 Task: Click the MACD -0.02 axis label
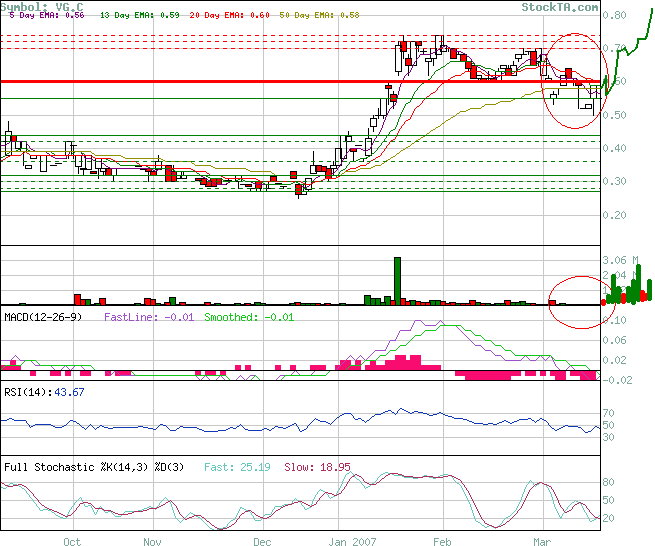tap(617, 380)
